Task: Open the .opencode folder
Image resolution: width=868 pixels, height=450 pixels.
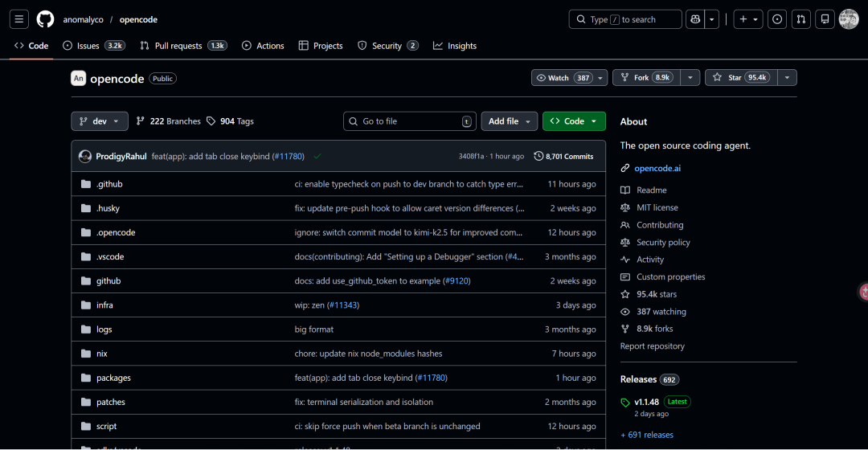Action: [116, 232]
